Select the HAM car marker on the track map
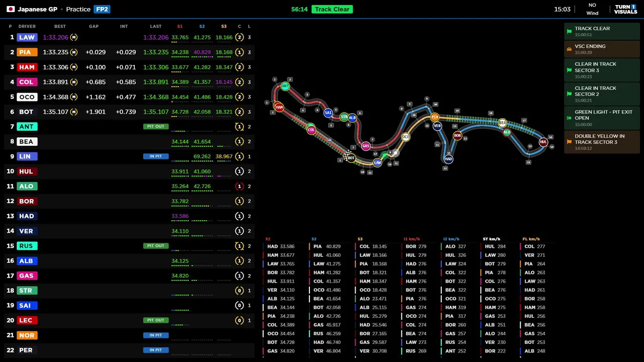 tap(279, 107)
